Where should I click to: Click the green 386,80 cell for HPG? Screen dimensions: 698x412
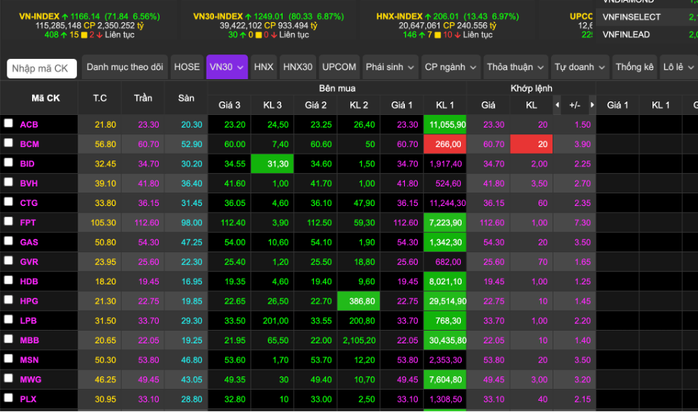(359, 301)
